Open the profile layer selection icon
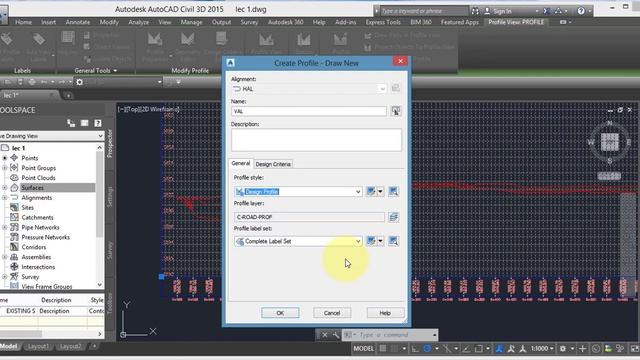 [393, 217]
